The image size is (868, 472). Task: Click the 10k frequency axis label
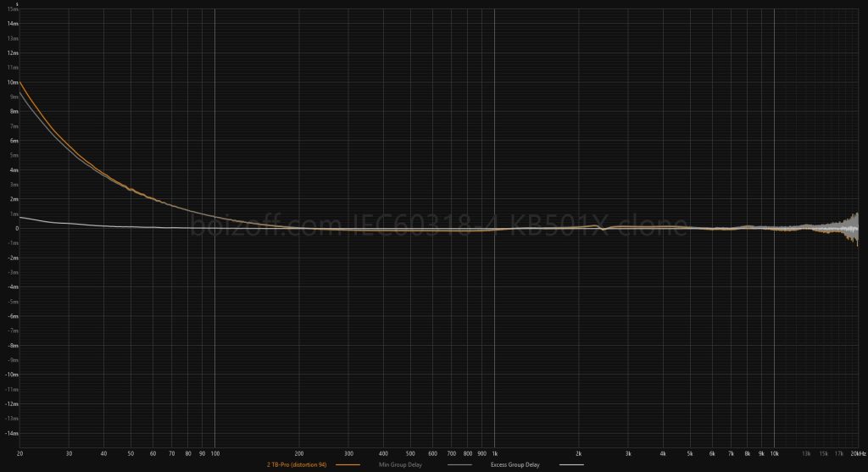click(774, 454)
